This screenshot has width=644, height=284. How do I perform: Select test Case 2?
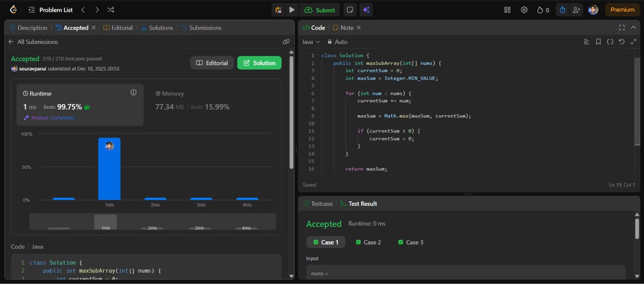coord(368,242)
